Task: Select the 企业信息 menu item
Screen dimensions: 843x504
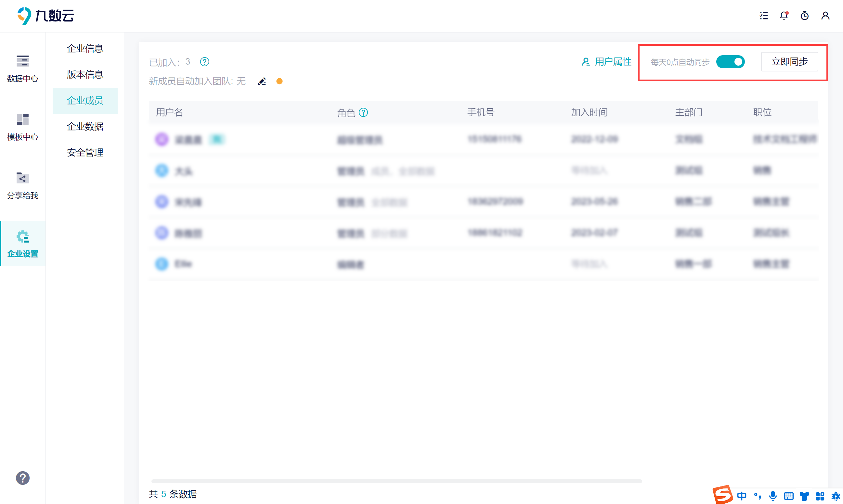Action: pos(85,49)
